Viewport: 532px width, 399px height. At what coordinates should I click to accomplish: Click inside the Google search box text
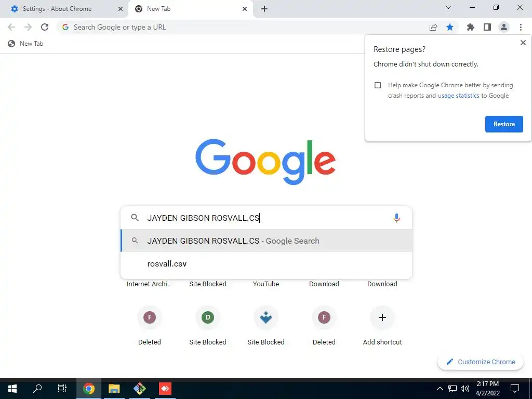coord(204,218)
